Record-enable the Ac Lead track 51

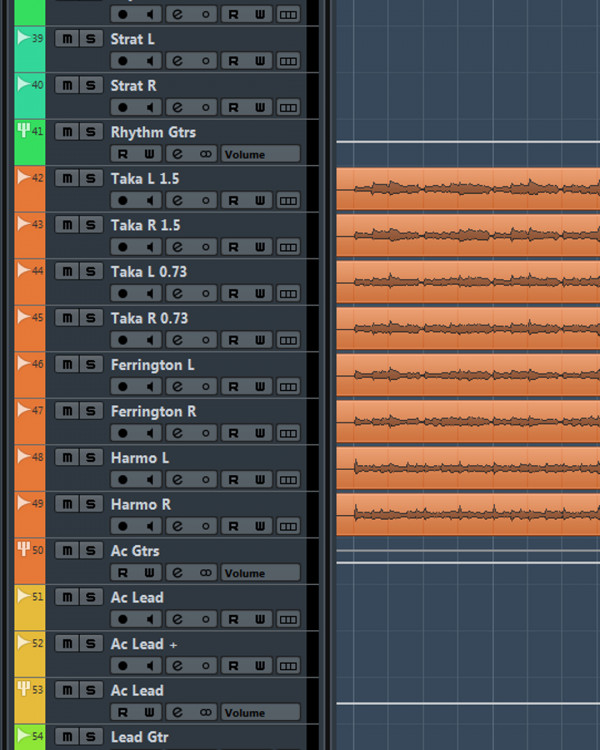pos(123,619)
